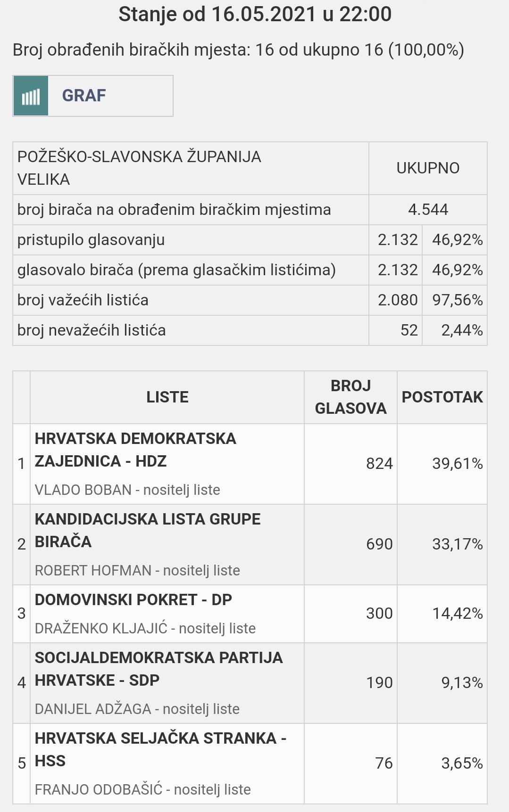Select the Vlado Boban list holder text
Viewport: 509px width, 812px height.
[127, 490]
